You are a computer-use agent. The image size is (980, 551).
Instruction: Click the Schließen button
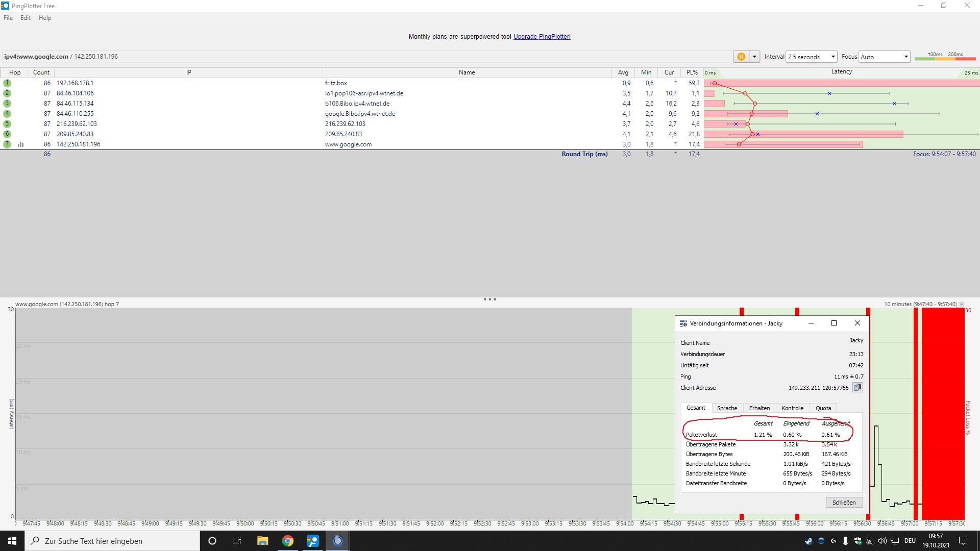click(844, 503)
